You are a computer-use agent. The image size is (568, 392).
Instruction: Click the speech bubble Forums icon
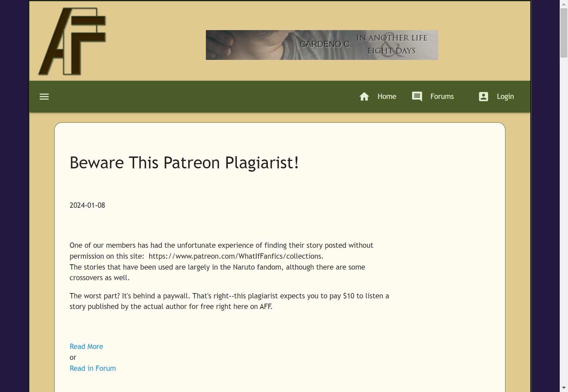coord(417,97)
